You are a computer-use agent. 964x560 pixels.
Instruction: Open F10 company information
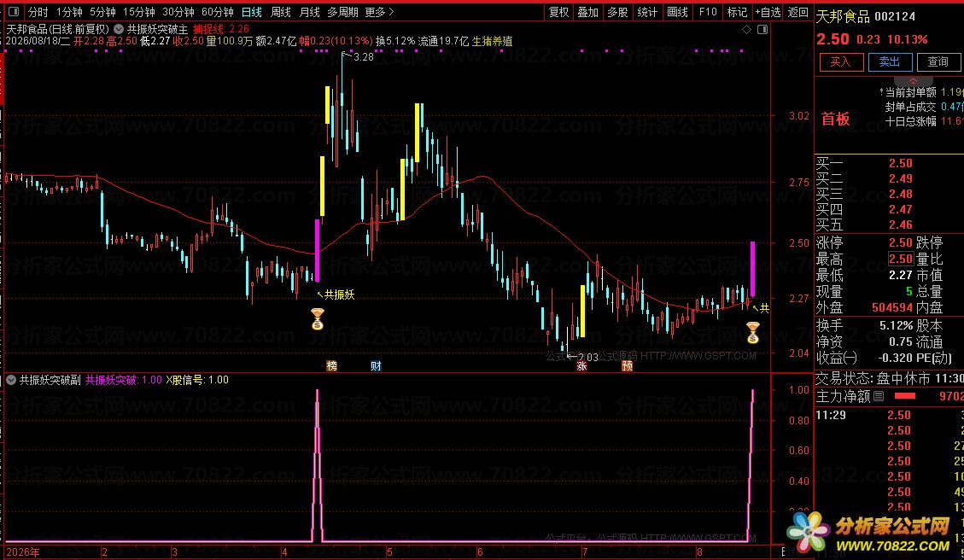[708, 12]
